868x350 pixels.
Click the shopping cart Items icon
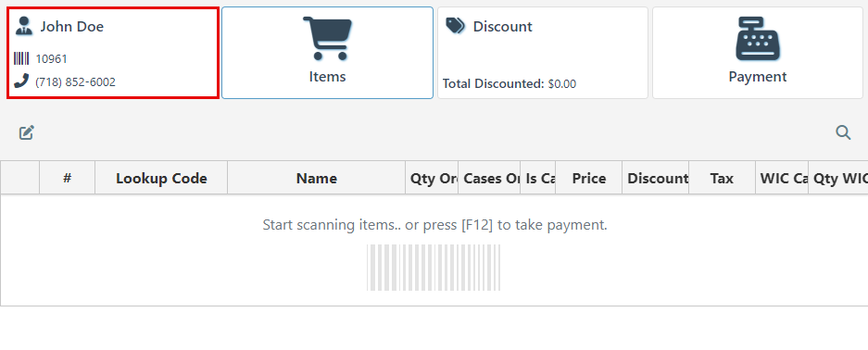pyautogui.click(x=327, y=38)
